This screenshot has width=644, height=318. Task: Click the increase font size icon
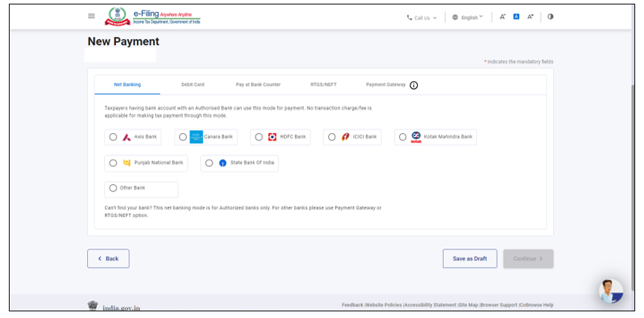[530, 17]
